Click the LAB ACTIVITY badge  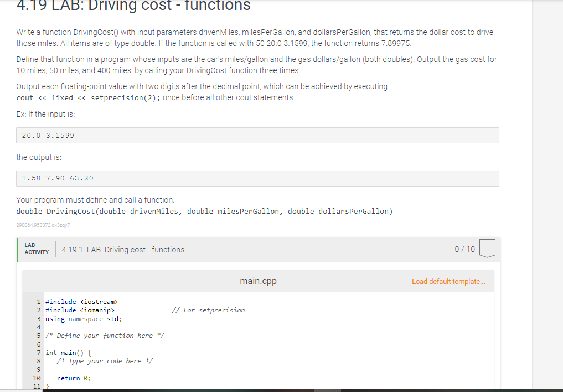point(36,249)
